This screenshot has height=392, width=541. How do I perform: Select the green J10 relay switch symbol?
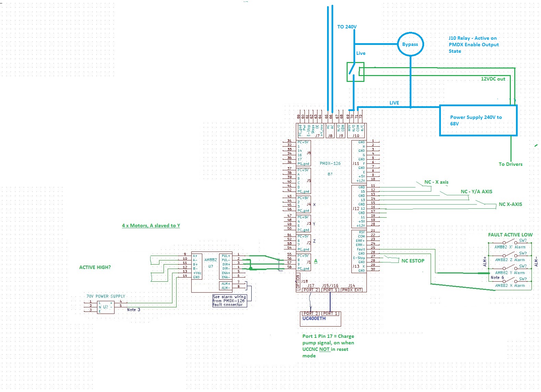coord(355,72)
